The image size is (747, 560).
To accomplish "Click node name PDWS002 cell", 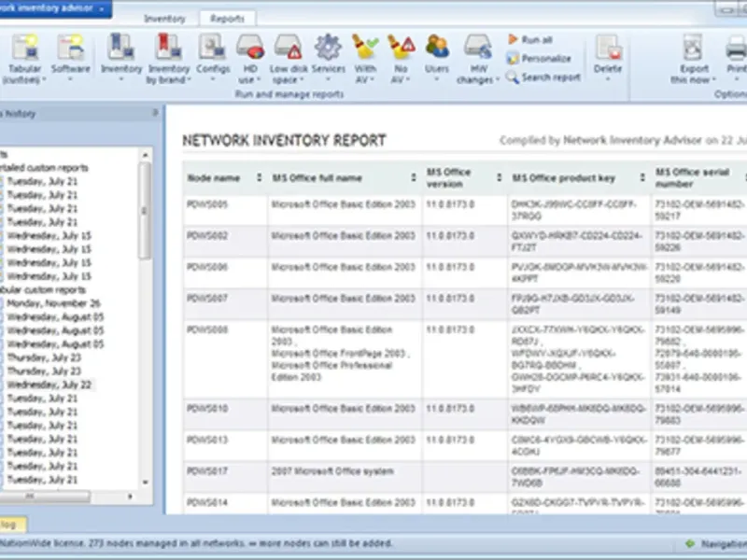I will coord(225,242).
